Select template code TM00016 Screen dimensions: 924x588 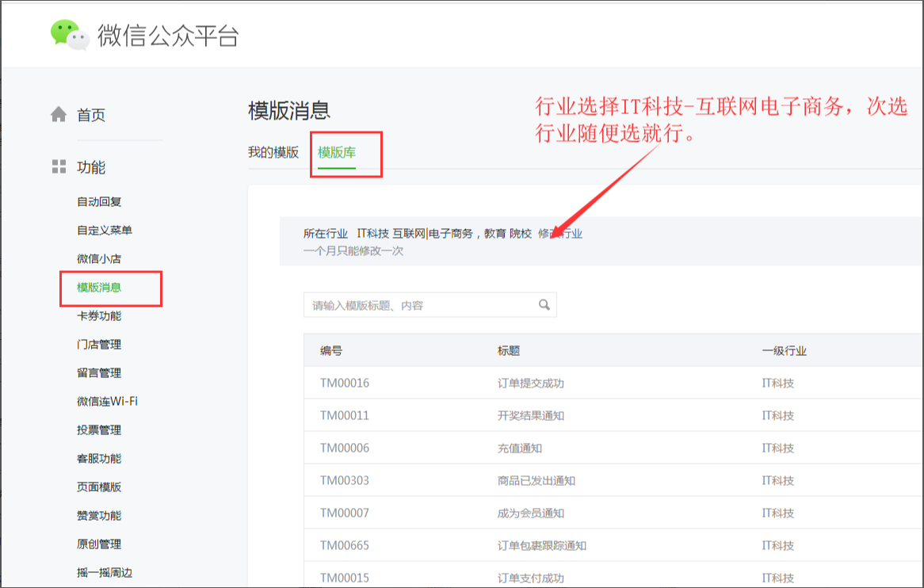click(x=345, y=383)
